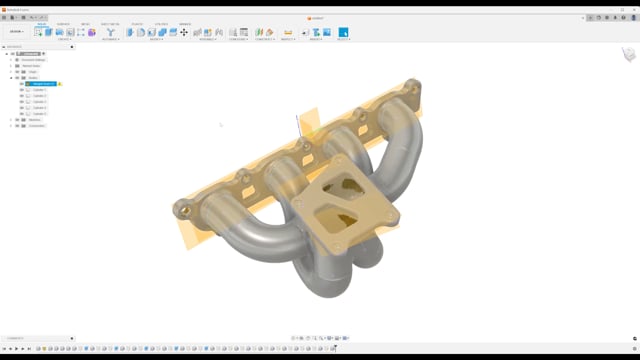The height and width of the screenshot is (360, 640).
Task: Switch to the Plastic tab
Action: (x=137, y=24)
